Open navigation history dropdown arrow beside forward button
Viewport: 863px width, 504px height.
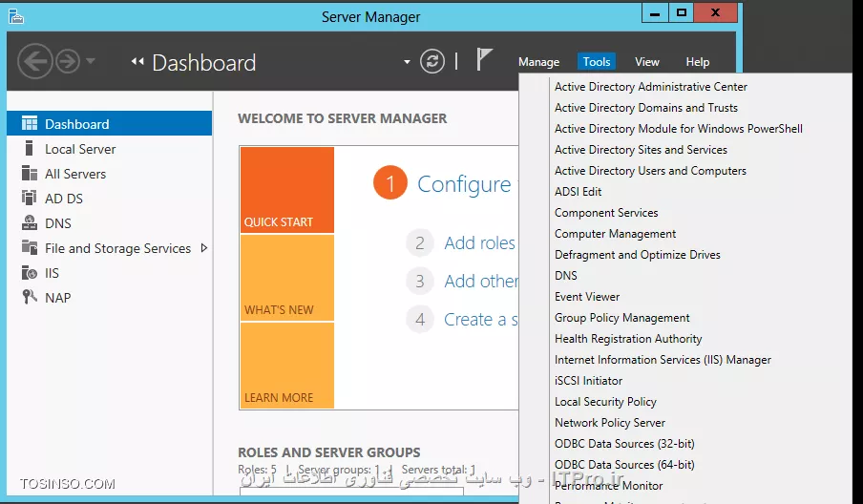(x=91, y=60)
